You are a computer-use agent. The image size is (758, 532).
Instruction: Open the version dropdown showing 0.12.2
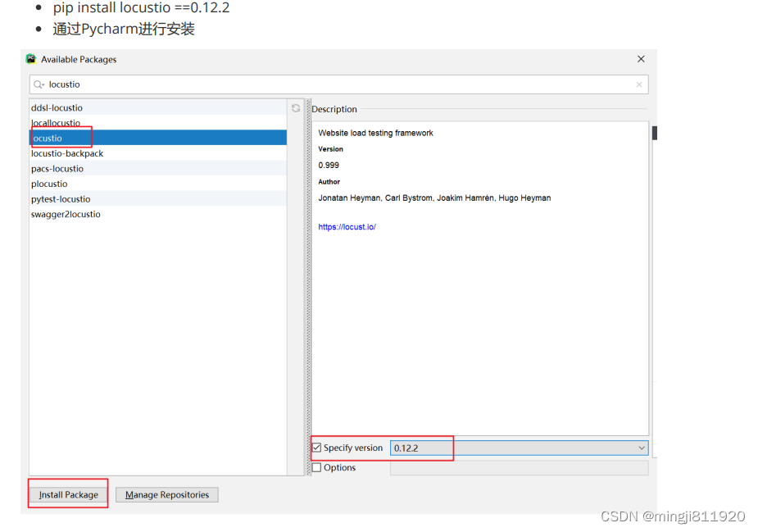tap(519, 448)
